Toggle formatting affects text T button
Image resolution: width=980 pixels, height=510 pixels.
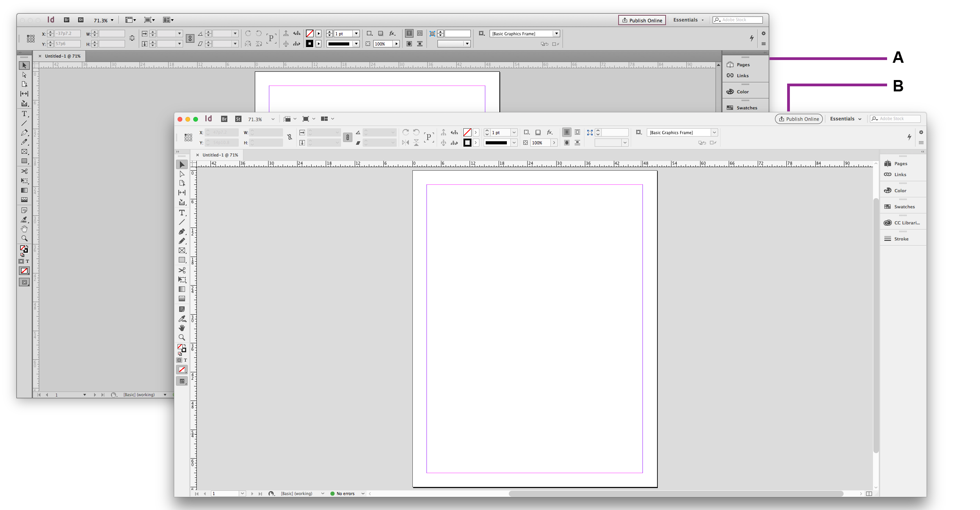[185, 360]
